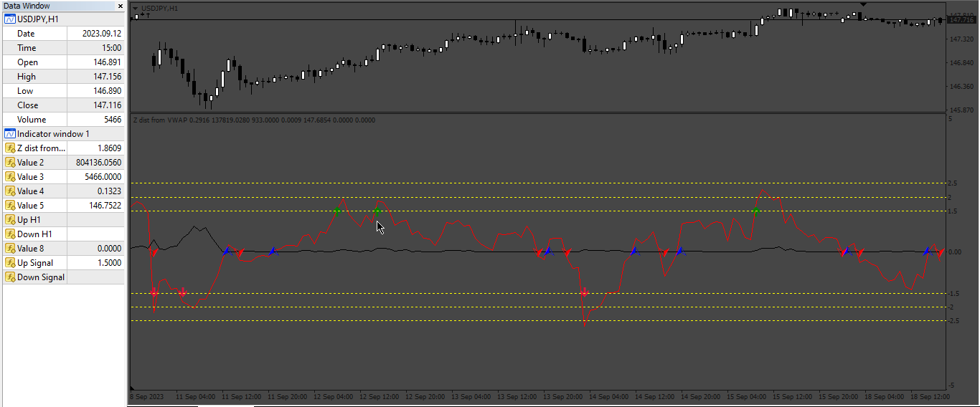Viewport: 980px width, 407px height.
Task: Click the Down H1 label
Action: 34,234
